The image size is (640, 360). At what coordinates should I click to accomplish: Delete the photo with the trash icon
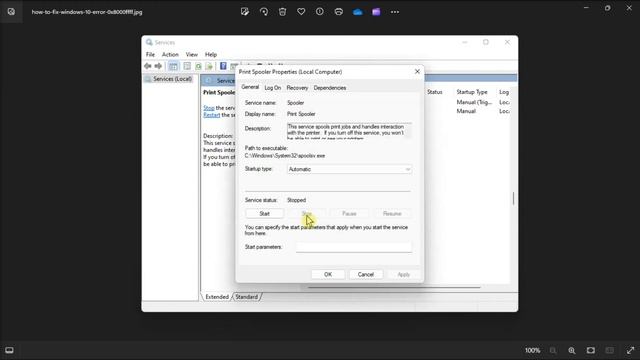[282, 12]
